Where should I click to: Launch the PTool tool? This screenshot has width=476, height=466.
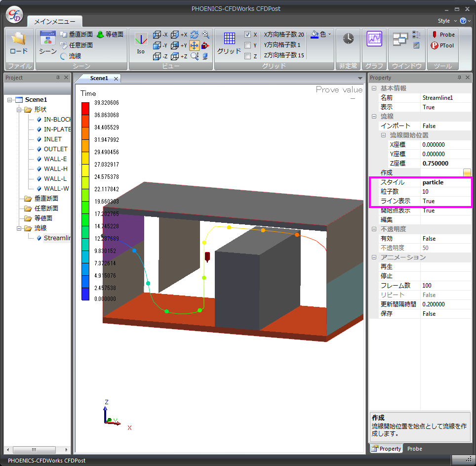coord(442,45)
